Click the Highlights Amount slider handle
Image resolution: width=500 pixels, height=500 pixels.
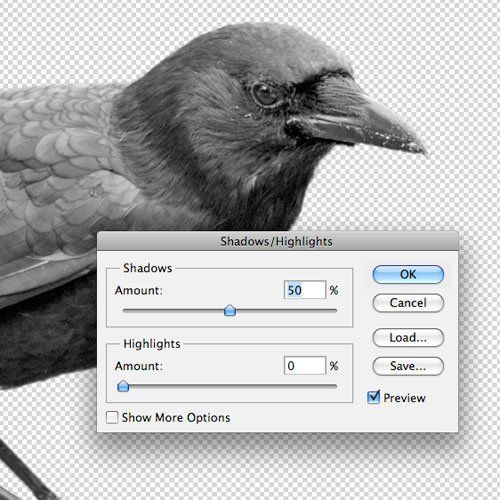click(x=123, y=386)
